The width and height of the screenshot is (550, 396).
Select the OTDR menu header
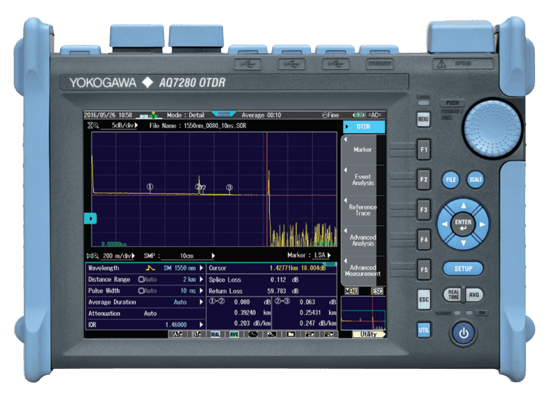[x=364, y=126]
